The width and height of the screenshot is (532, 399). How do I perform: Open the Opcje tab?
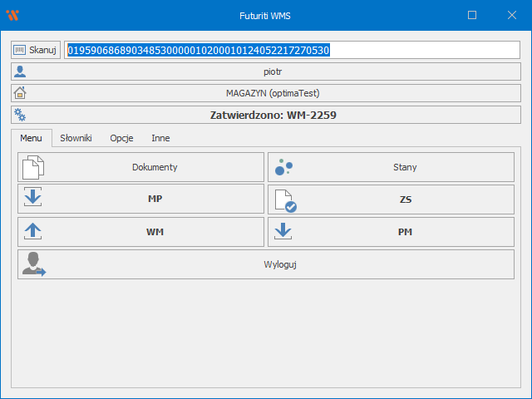121,138
